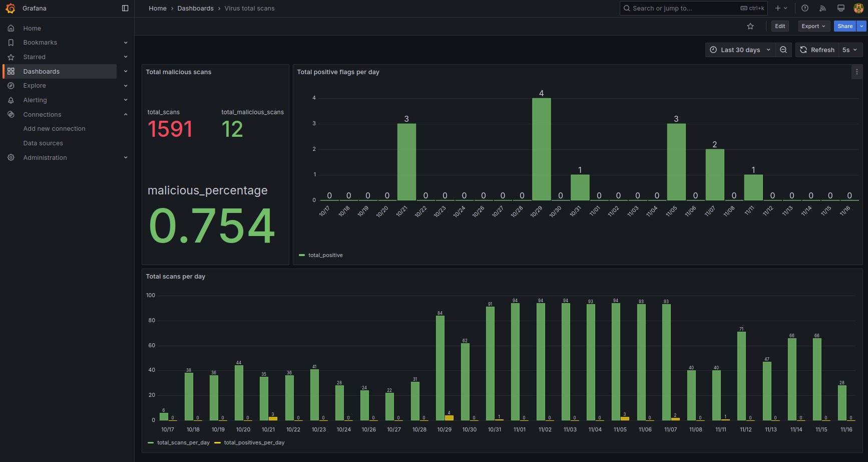Star the 'Virus total scans' dashboard
Image resolution: width=868 pixels, height=462 pixels.
point(750,26)
